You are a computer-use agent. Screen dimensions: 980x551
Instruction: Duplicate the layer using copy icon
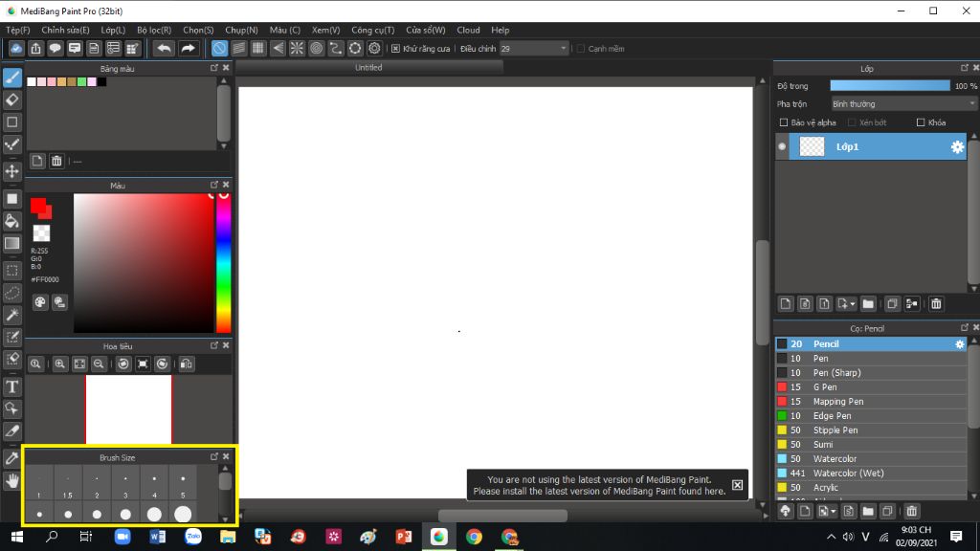pos(892,303)
